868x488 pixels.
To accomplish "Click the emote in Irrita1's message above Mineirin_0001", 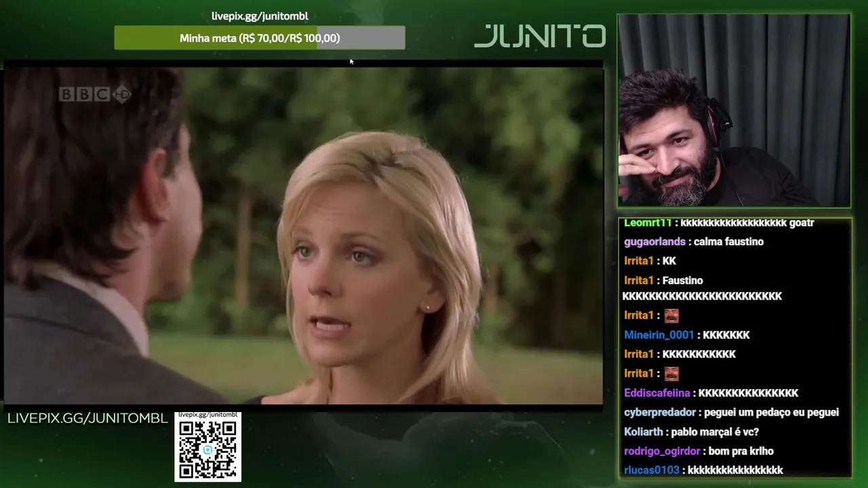I will [x=671, y=316].
